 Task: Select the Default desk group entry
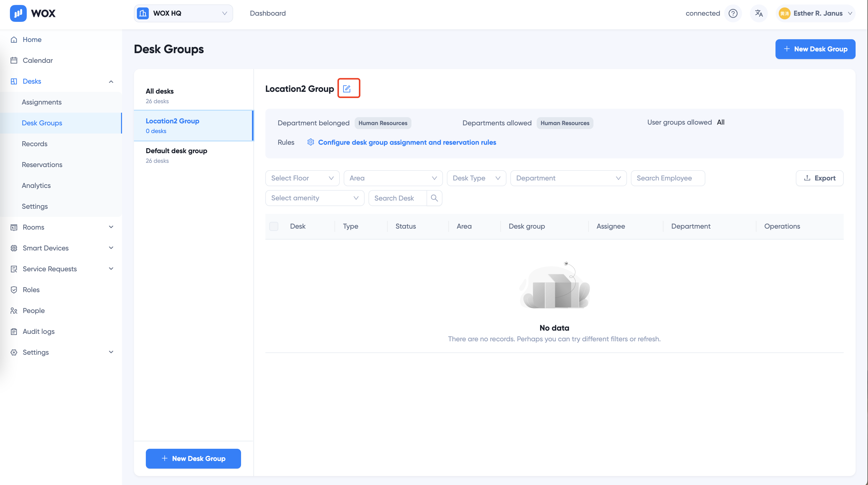coord(193,155)
